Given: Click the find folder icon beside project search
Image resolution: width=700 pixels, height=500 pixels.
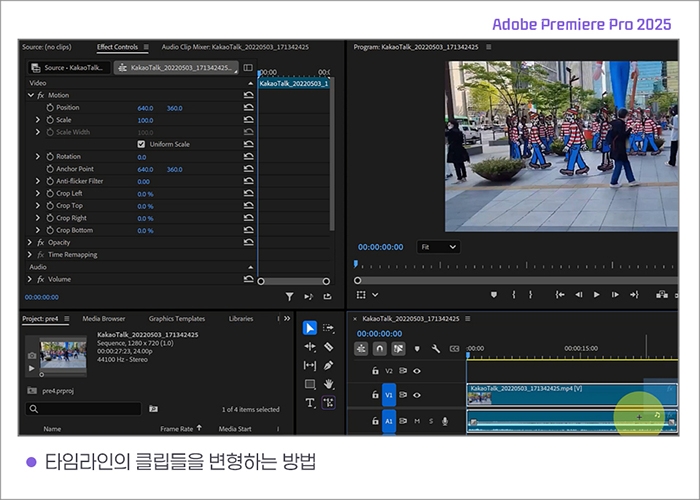Looking at the screenshot, I should click(x=153, y=408).
